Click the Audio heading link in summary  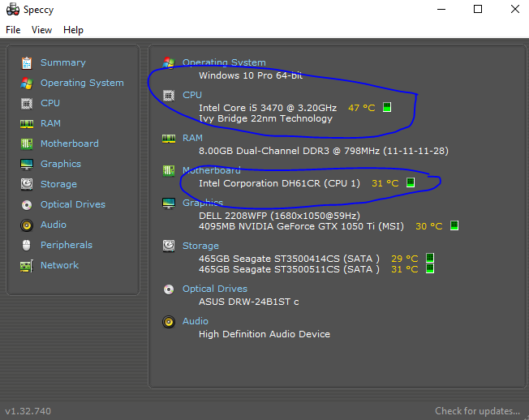point(196,321)
